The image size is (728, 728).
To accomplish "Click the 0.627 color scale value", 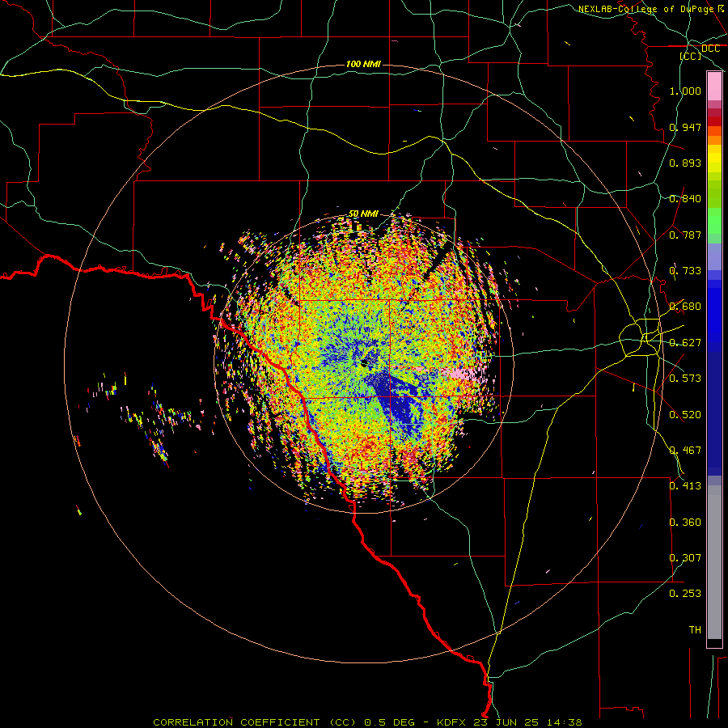I will tap(685, 343).
